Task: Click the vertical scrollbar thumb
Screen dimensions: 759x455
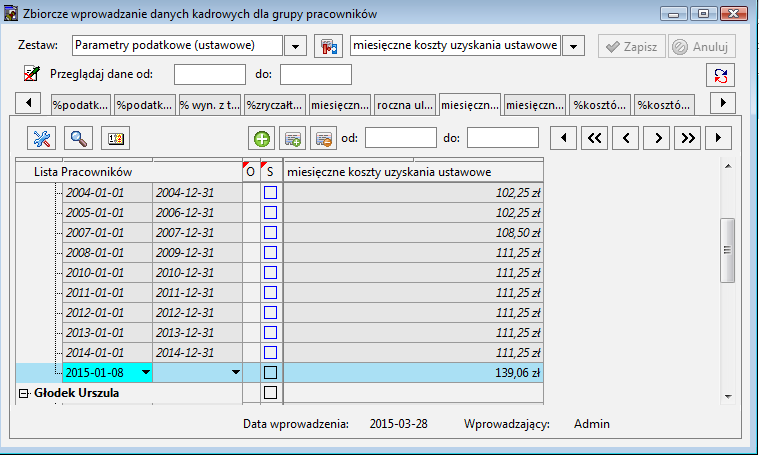Action: coord(727,250)
